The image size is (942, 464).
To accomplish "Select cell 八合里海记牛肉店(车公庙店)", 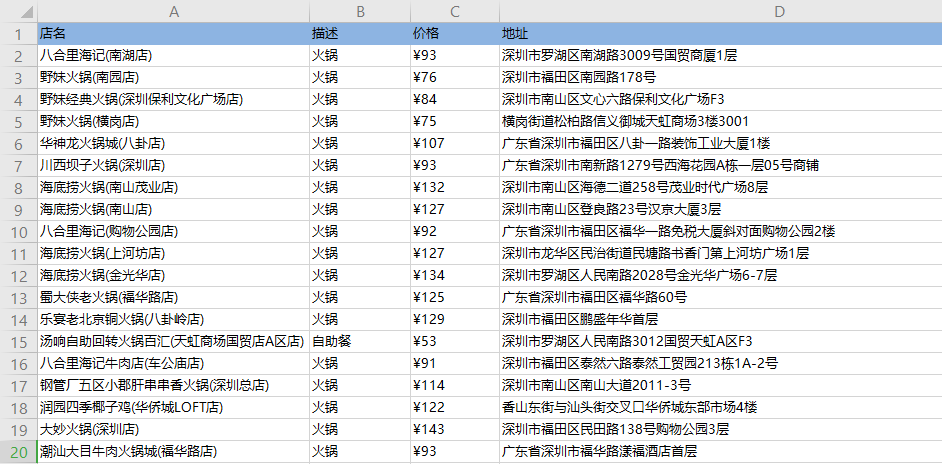I will [x=174, y=364].
